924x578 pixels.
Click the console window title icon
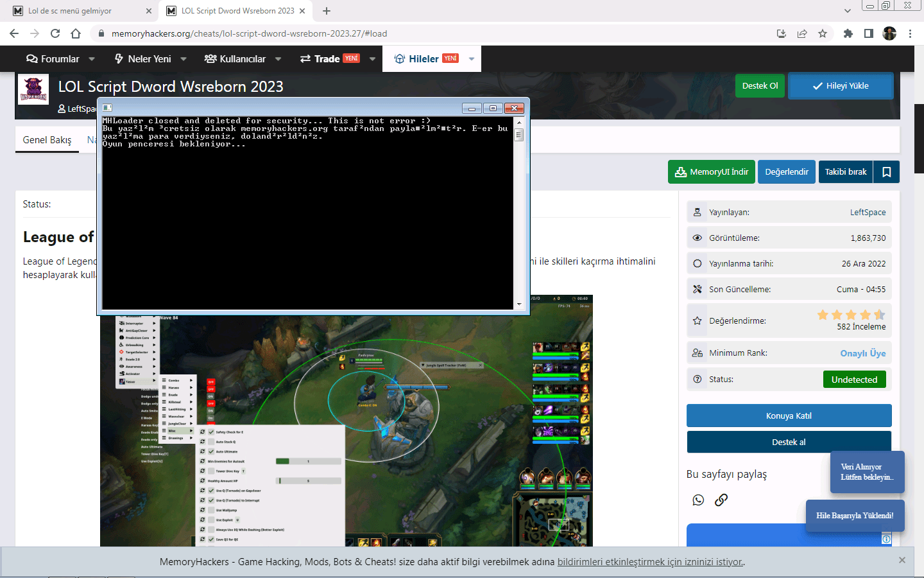[x=107, y=108]
